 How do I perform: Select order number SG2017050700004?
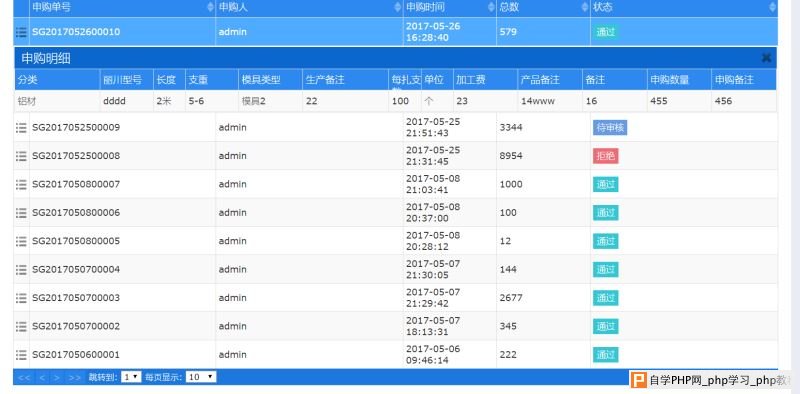point(76,269)
